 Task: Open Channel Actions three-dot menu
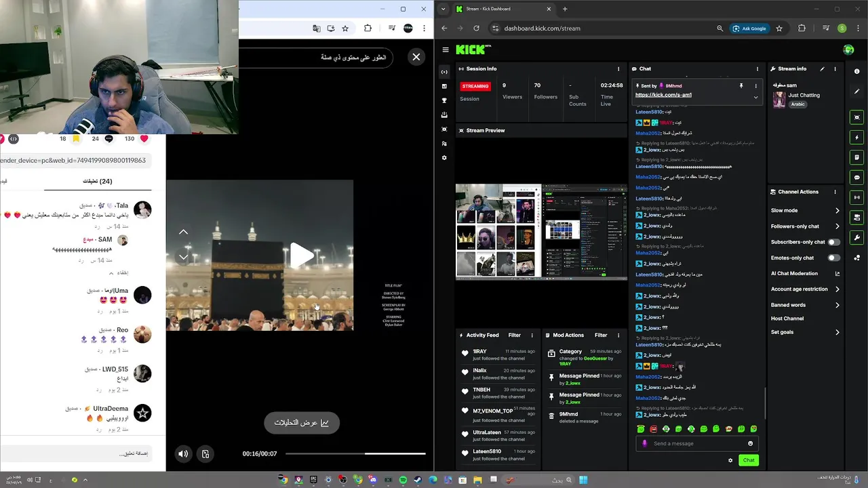tap(835, 192)
